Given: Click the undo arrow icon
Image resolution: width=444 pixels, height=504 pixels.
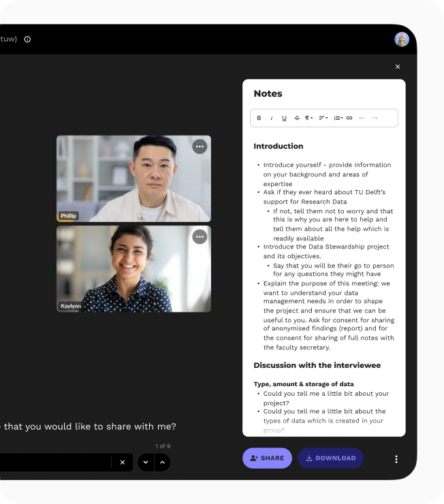Looking at the screenshot, I should 362,118.
